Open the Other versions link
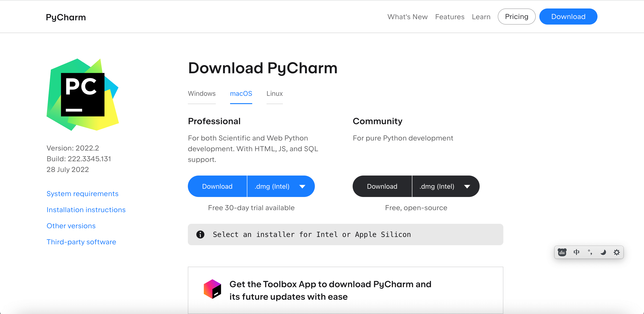This screenshot has width=644, height=314. pos(71,226)
